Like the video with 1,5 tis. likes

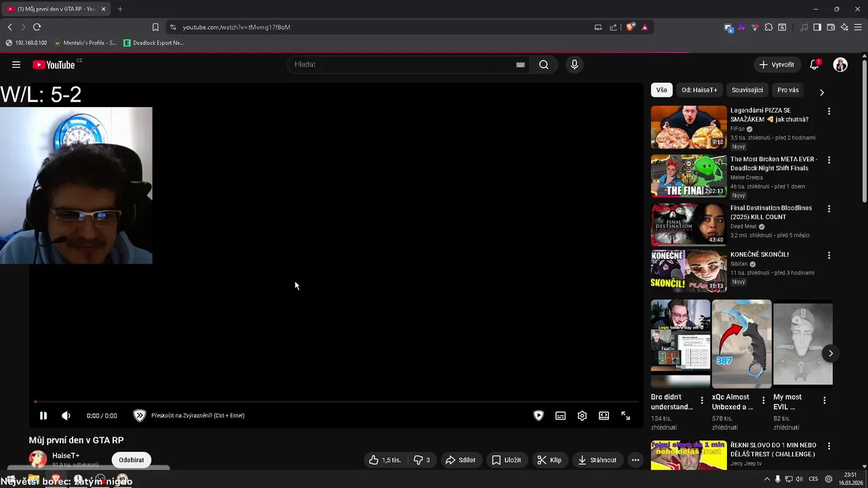click(384, 460)
